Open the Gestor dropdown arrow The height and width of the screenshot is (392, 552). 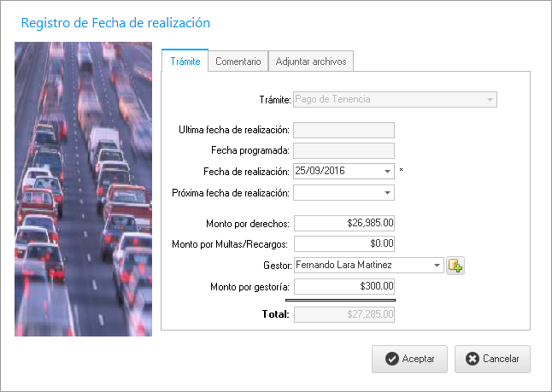pyautogui.click(x=437, y=266)
